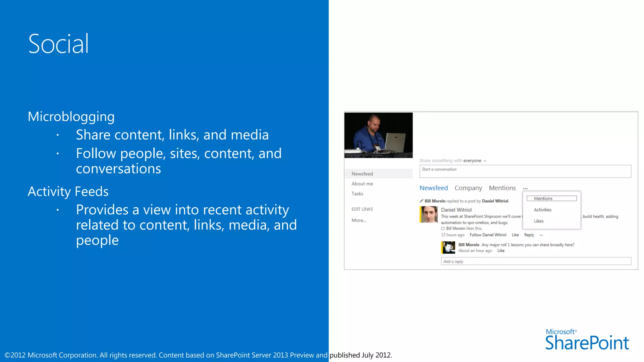Click the pencil icon next to Bill Morein

click(421, 201)
